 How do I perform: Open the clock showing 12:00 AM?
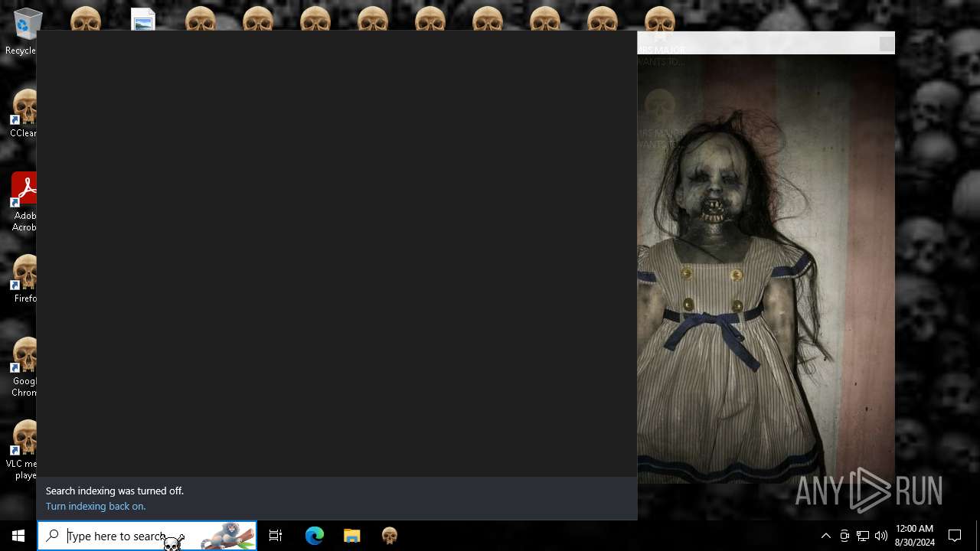(x=914, y=536)
